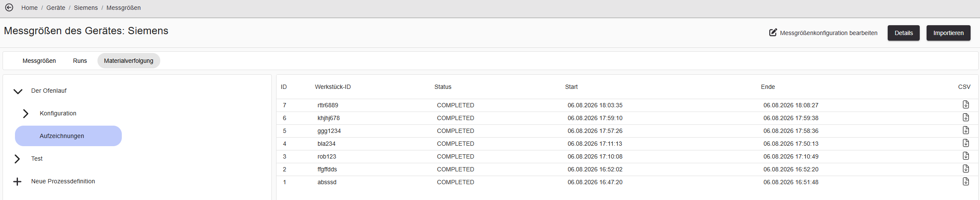Click the Werkstück-ID column header
This screenshot has height=200, width=980.
pos(333,87)
